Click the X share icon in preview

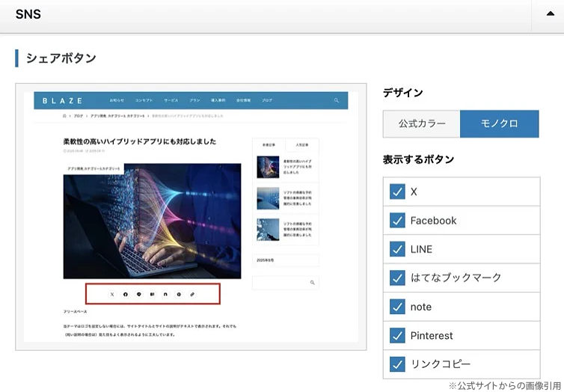(x=112, y=294)
